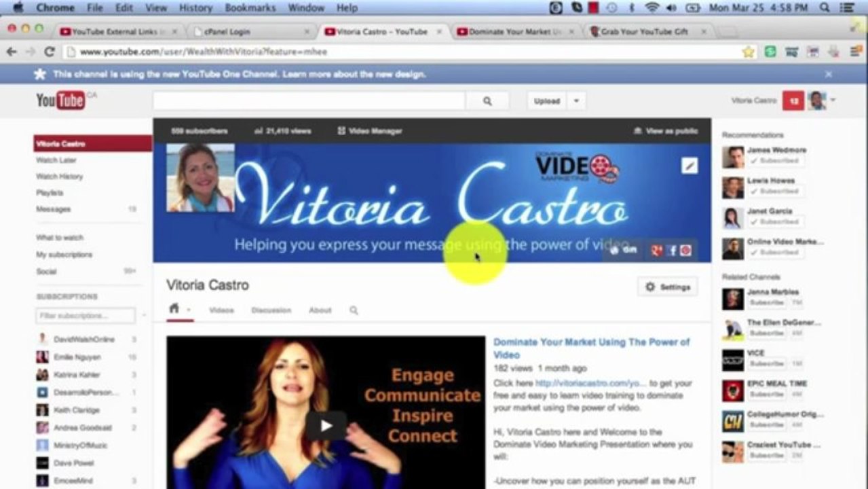Subscribe to Jenna Marbles channel
Viewport: 868px width, 489px height.
pos(768,303)
